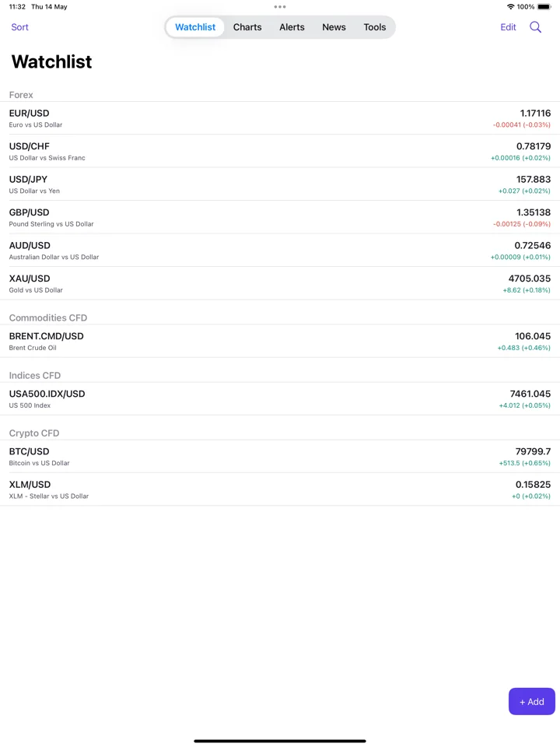Viewport: 560px width, 747px height.
Task: Open the Sort options
Action: (20, 27)
